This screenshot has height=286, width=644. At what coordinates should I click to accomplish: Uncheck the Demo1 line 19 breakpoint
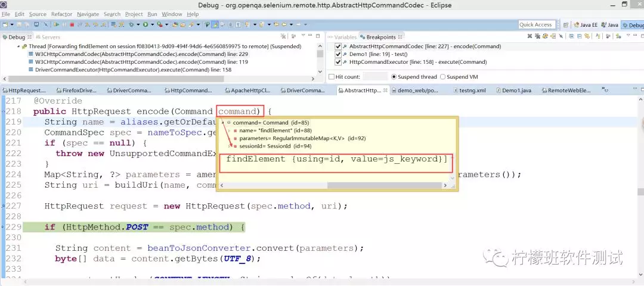[x=339, y=54]
